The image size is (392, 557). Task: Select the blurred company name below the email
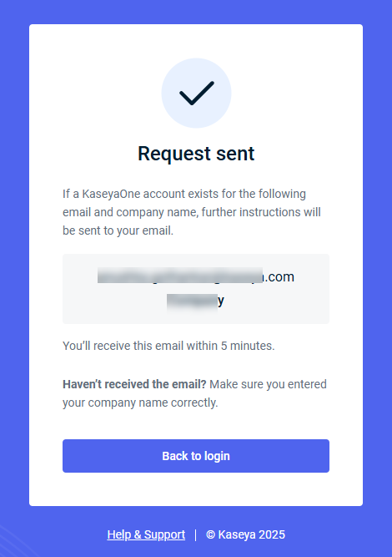(x=196, y=301)
